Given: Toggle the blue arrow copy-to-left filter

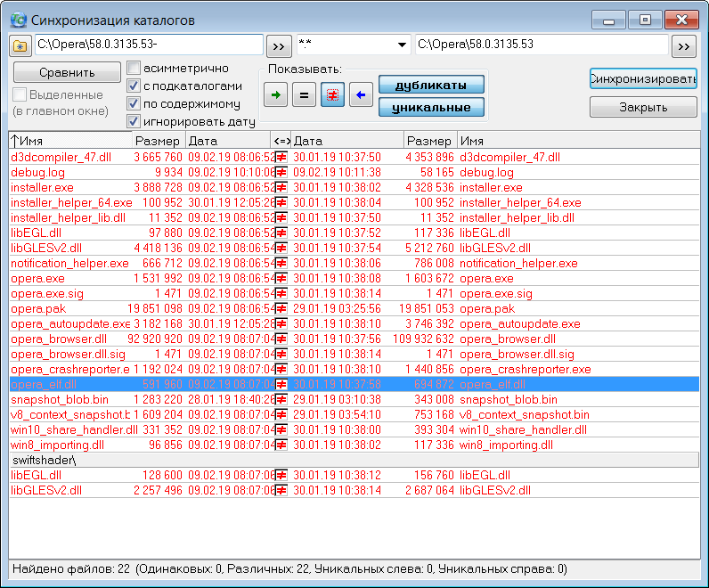Looking at the screenshot, I should [361, 95].
